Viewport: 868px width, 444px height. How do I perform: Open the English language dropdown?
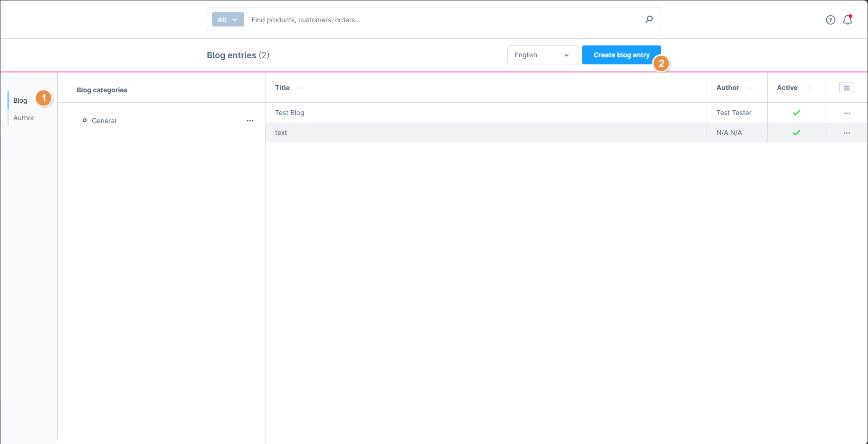(x=542, y=55)
